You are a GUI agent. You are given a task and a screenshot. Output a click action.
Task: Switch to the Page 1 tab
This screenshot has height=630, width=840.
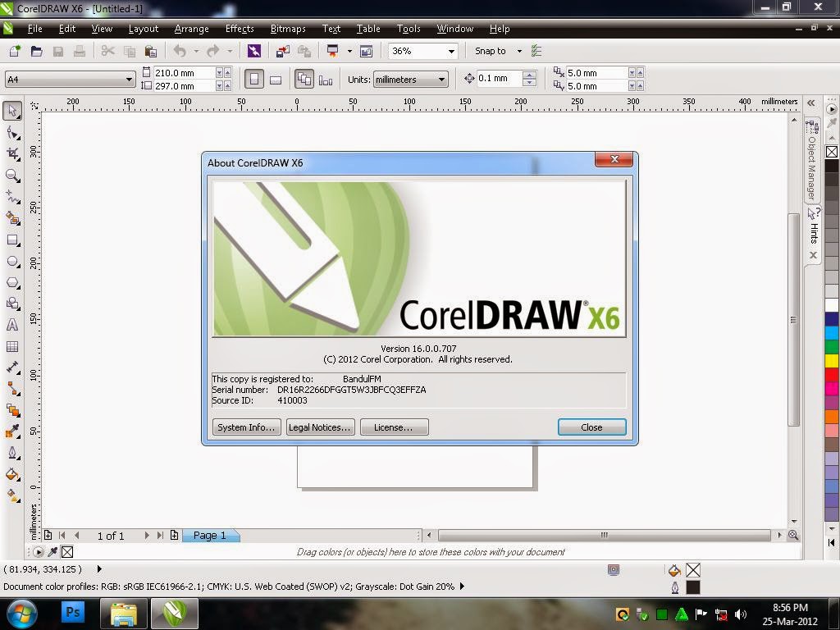209,535
